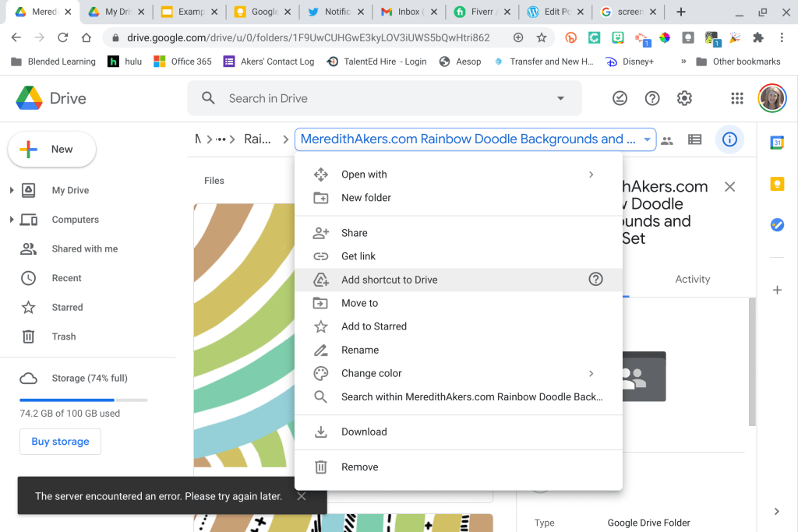This screenshot has height=532, width=798.
Task: Open search options dropdown in search bar
Action: (560, 98)
